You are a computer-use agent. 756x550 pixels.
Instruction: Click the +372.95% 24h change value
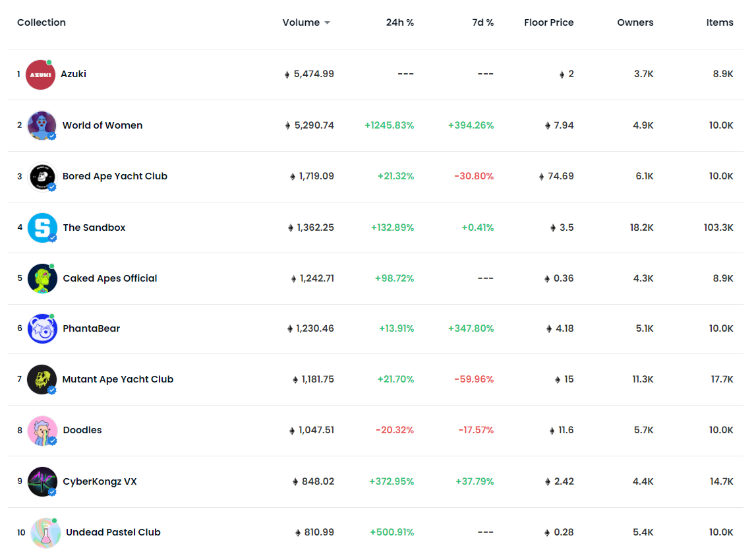click(392, 481)
